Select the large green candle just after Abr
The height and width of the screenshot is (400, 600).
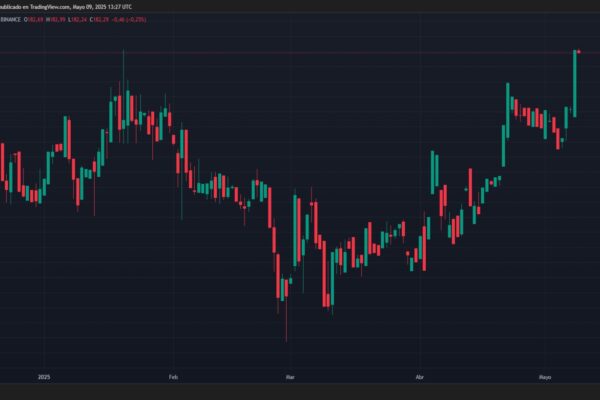point(433,172)
